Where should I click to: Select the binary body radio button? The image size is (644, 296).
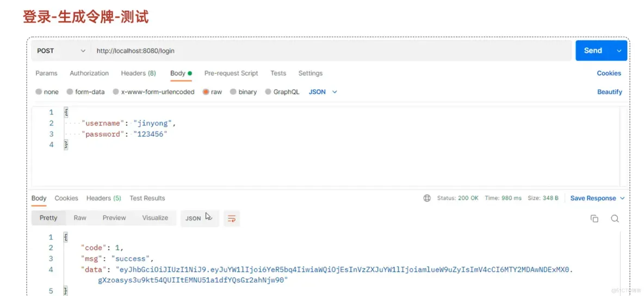233,92
